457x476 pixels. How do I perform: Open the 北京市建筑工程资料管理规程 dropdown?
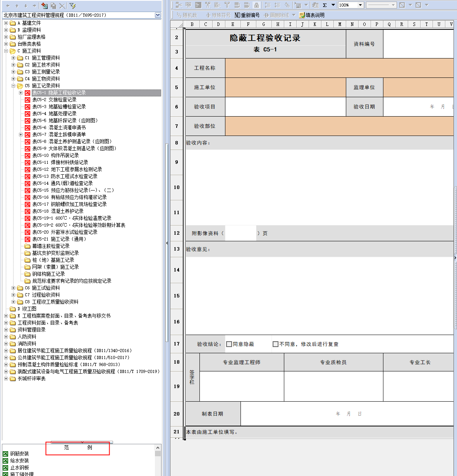[x=158, y=15]
